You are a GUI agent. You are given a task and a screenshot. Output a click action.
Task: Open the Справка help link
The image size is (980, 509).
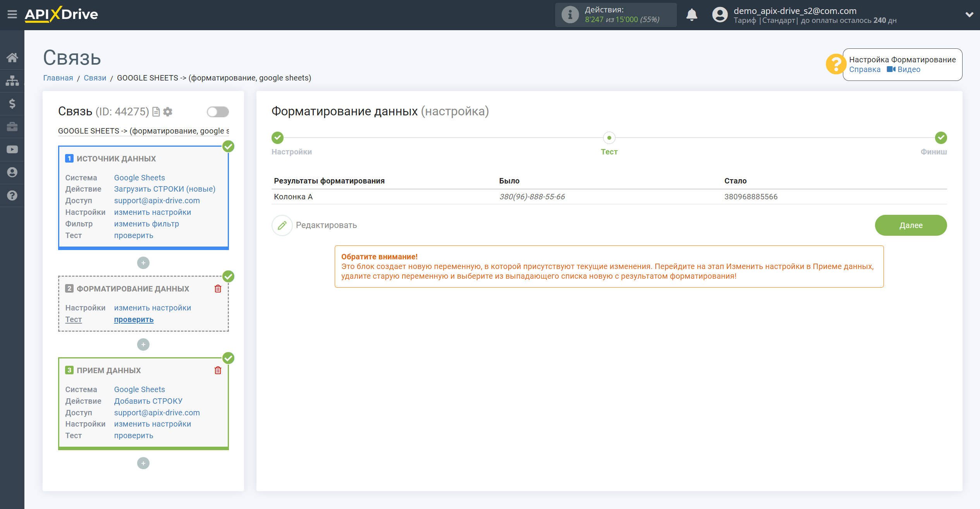click(x=865, y=69)
